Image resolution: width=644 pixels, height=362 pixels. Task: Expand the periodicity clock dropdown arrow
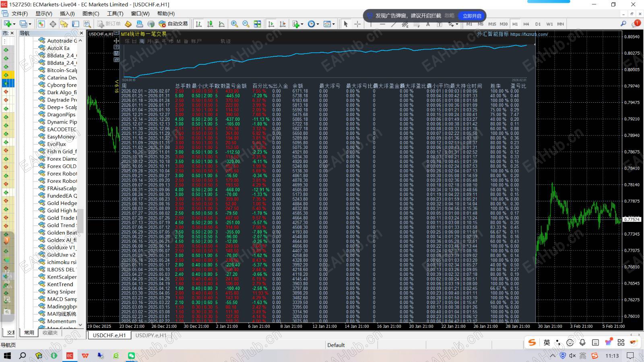[x=318, y=24]
